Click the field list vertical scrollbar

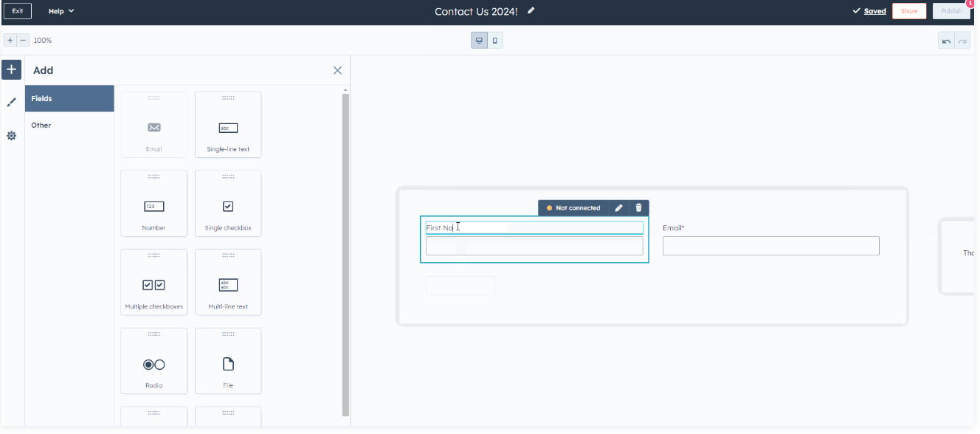[345, 251]
